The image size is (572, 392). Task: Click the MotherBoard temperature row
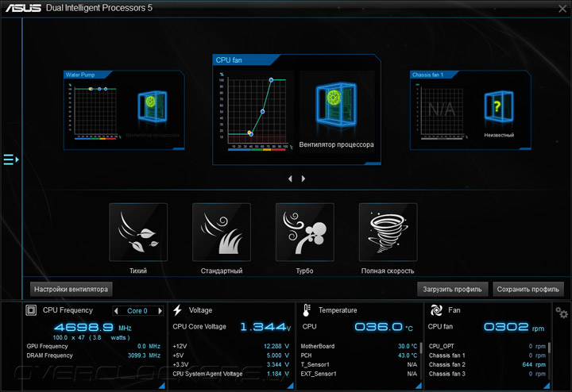point(359,347)
